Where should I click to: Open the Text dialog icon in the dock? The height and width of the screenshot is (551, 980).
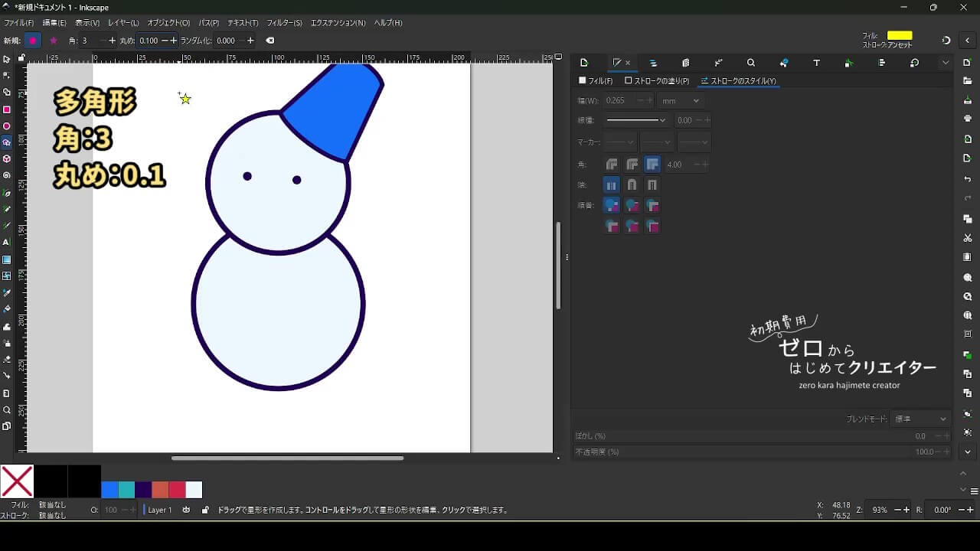(x=816, y=63)
